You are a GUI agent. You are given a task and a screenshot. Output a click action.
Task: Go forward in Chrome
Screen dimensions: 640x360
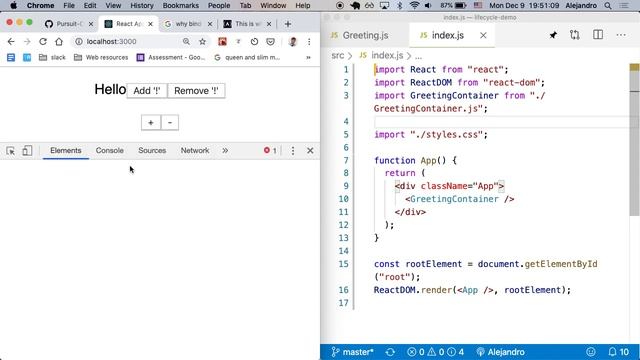(27, 42)
